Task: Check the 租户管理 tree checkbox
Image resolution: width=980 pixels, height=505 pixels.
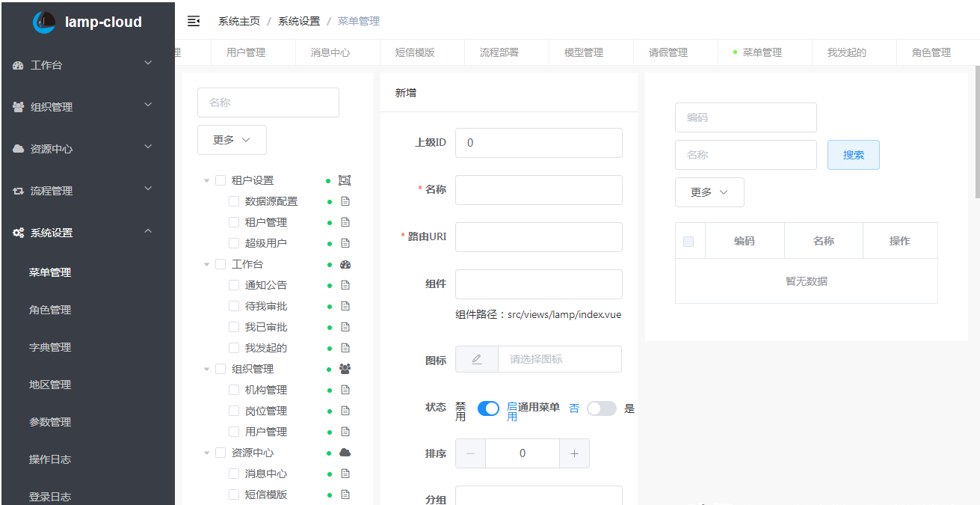Action: pos(234,222)
